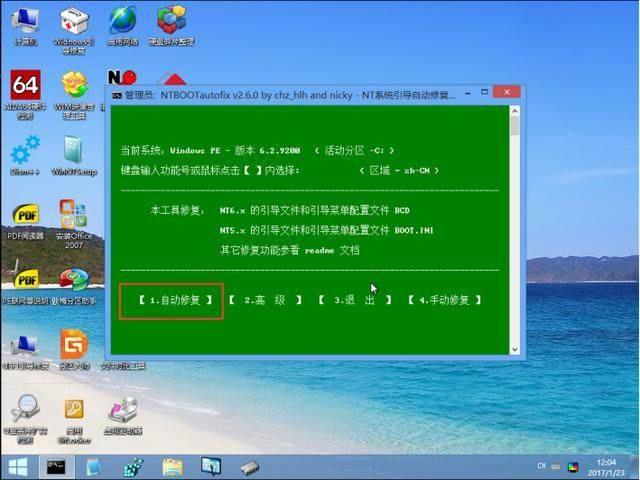Screen dimensions: 640x480
Task: Click the CK input language tray indicator
Action: click(x=542, y=466)
